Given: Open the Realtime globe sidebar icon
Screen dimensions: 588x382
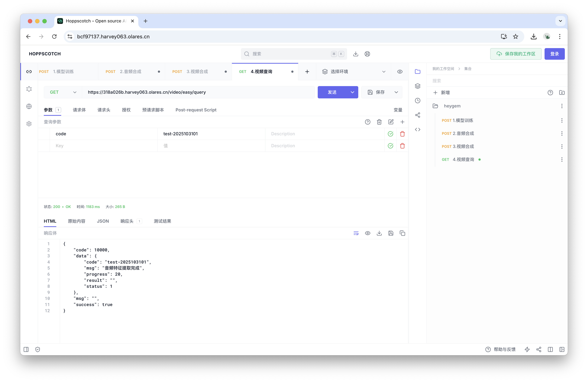Looking at the screenshot, I should coord(29,106).
